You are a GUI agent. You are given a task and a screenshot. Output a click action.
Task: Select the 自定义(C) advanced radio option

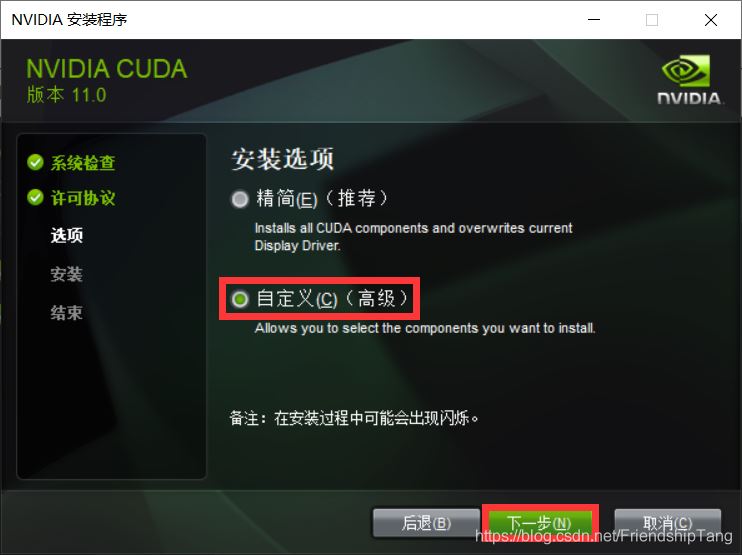[x=240, y=299]
